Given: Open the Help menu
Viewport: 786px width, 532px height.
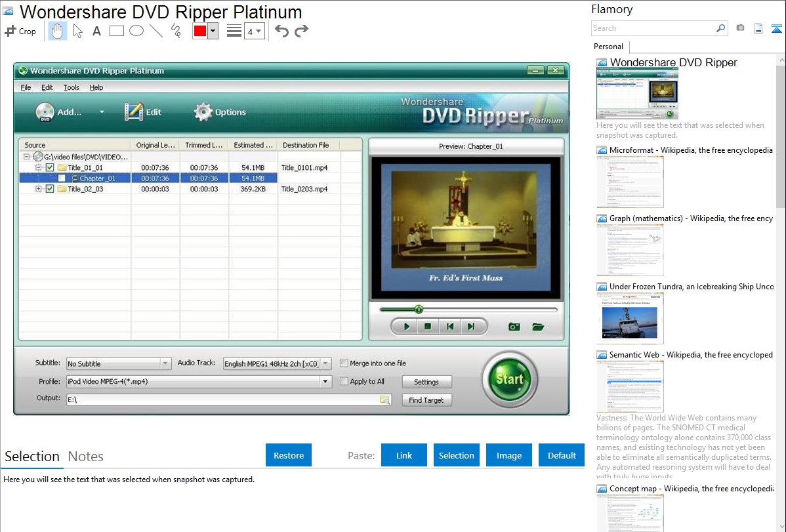Looking at the screenshot, I should (96, 87).
